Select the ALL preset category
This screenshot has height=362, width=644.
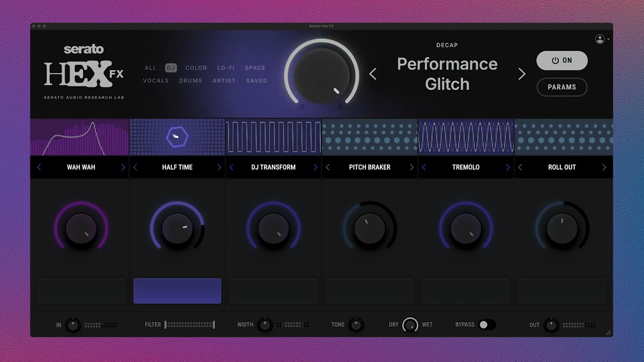click(x=150, y=68)
